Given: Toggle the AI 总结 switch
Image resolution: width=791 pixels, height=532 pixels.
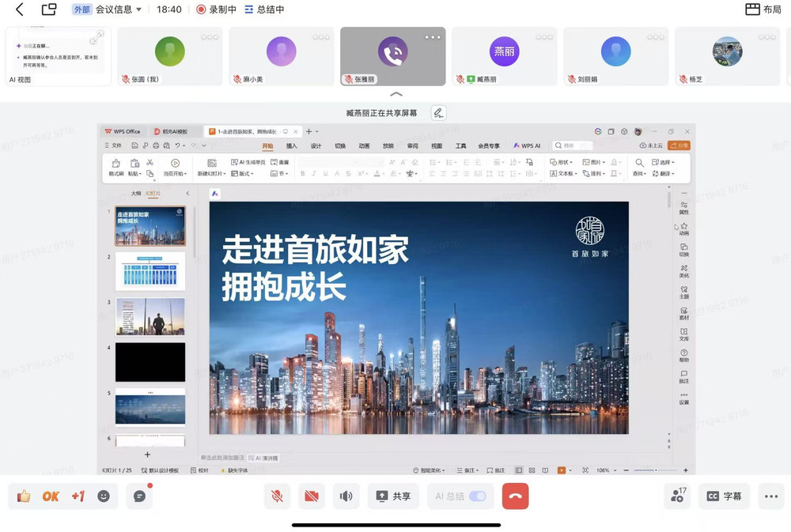Looking at the screenshot, I should point(477,496).
